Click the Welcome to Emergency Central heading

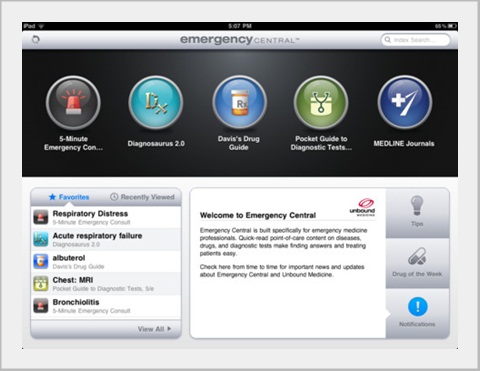pos(258,215)
